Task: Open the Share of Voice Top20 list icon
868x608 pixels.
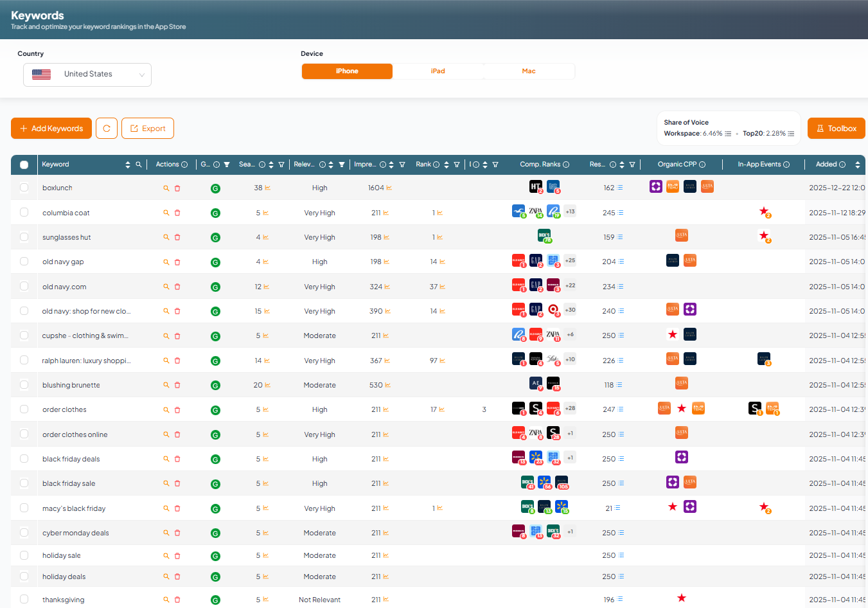Action: [791, 134]
